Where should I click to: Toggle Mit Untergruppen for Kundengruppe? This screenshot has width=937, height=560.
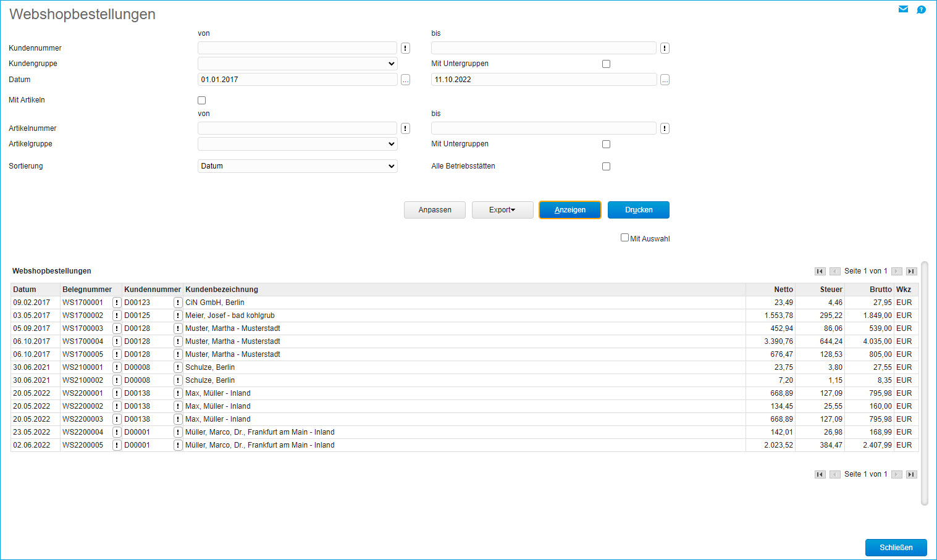tap(606, 64)
